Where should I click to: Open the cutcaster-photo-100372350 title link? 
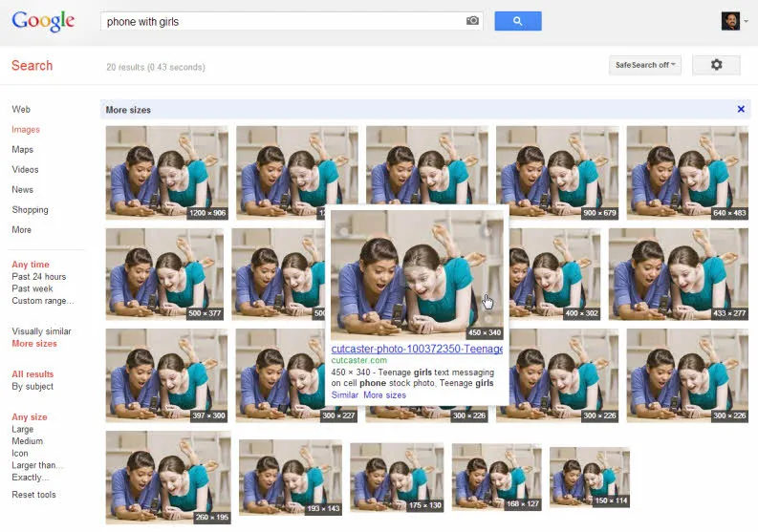click(x=417, y=349)
